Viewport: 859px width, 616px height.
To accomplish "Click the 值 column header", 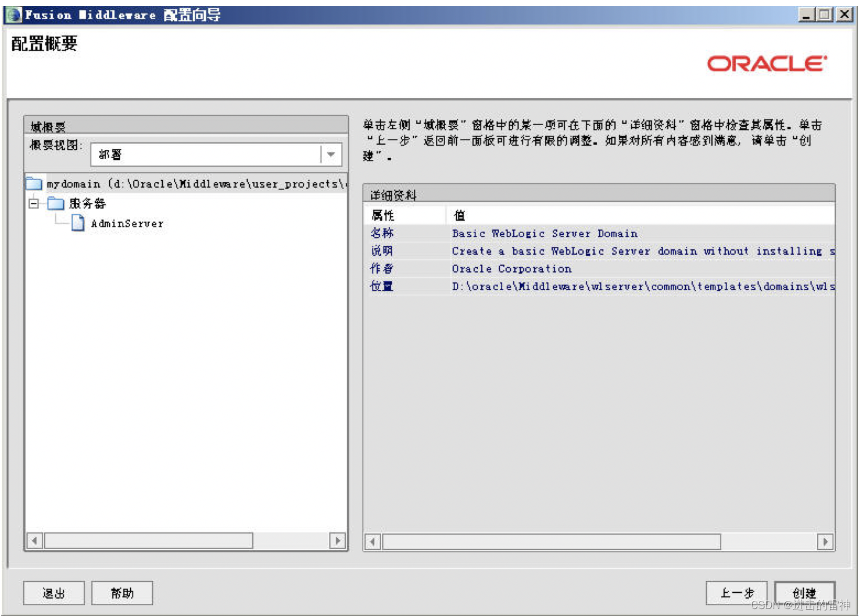I will pos(640,215).
